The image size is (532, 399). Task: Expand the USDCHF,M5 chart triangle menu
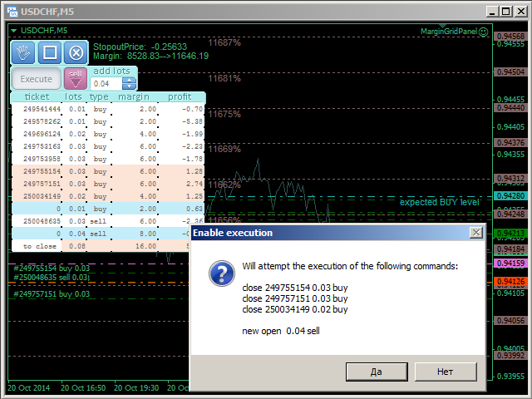(x=14, y=30)
